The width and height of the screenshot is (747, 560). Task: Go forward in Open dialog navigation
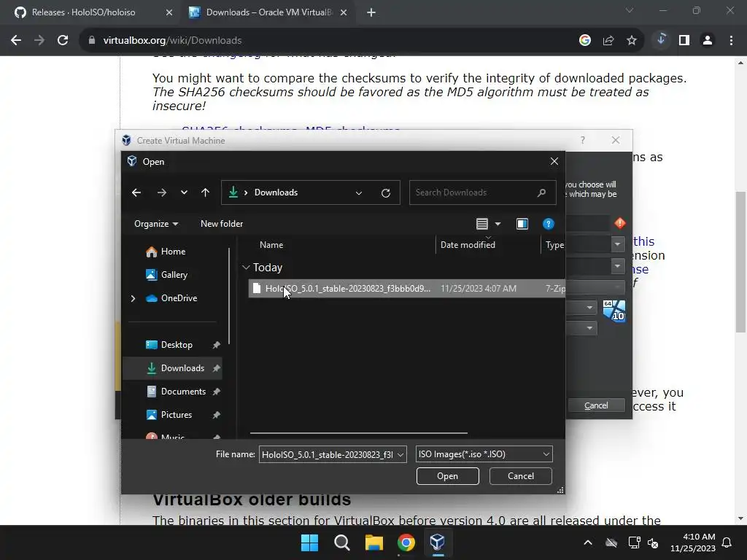(x=162, y=192)
